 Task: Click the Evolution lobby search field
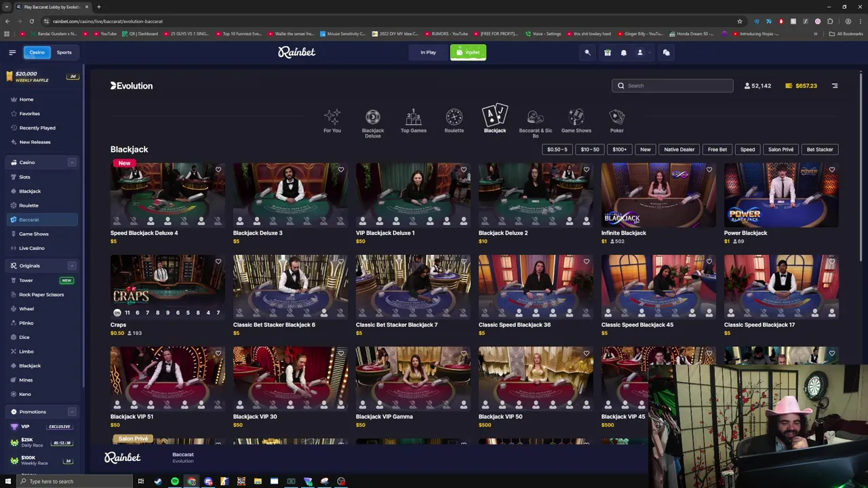click(672, 85)
